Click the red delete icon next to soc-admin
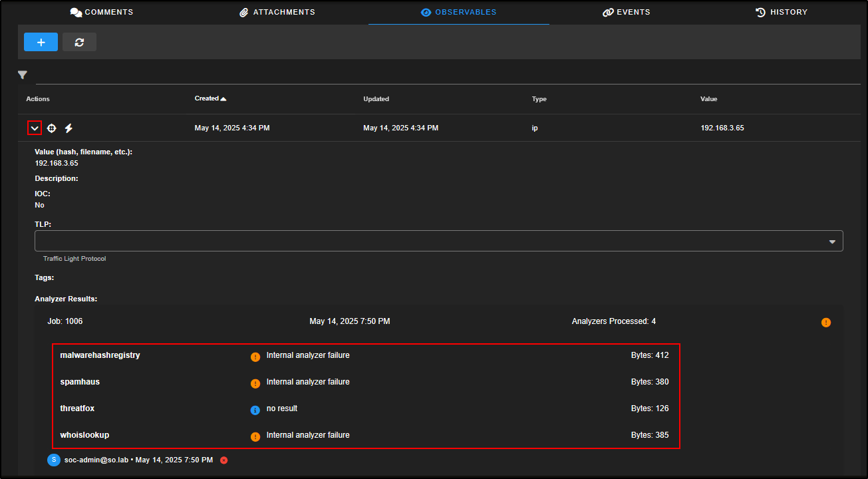 click(x=223, y=460)
